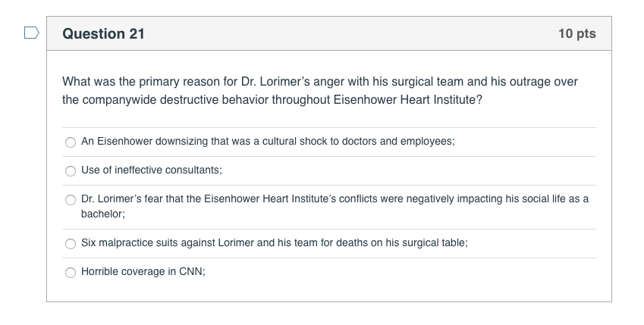Click the empty gray header bar beside the title
The width and height of the screenshot is (644, 325).
pos(341,33)
